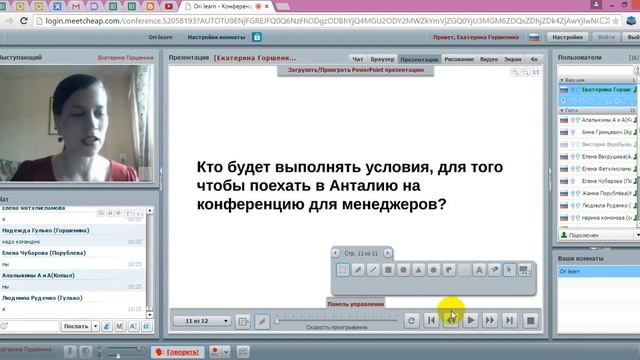Viewport: 640px width, 360px height.
Task: Open the Подключен status dropdown
Action: [x=598, y=235]
